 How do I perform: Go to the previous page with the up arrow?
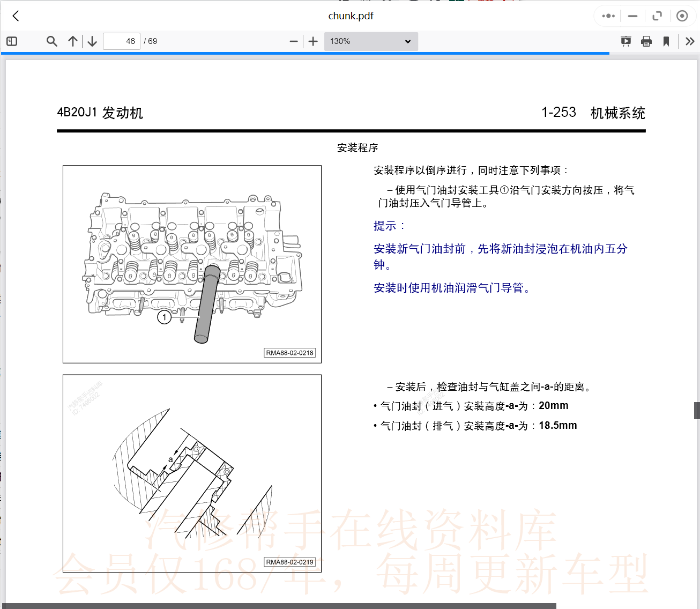(73, 41)
